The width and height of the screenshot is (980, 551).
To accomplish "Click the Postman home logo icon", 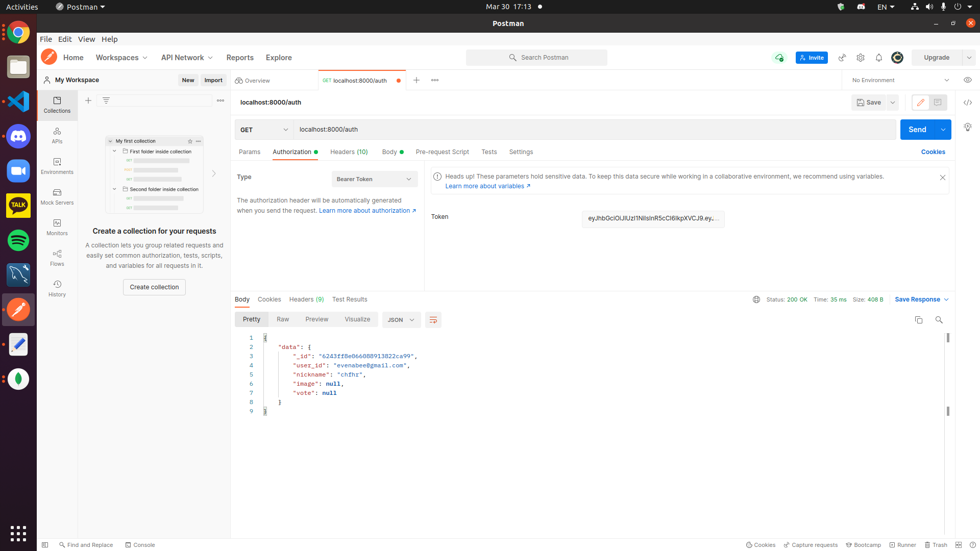I will coord(49,57).
